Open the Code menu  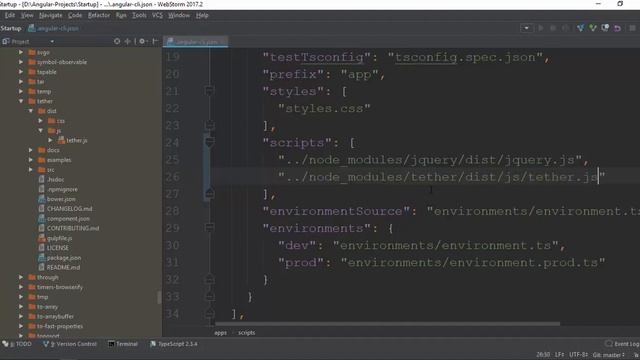[x=75, y=16]
